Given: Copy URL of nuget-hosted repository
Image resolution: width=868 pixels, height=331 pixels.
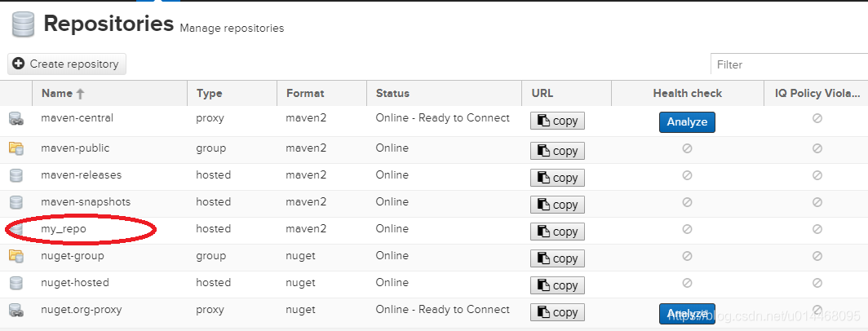Looking at the screenshot, I should [x=557, y=285].
